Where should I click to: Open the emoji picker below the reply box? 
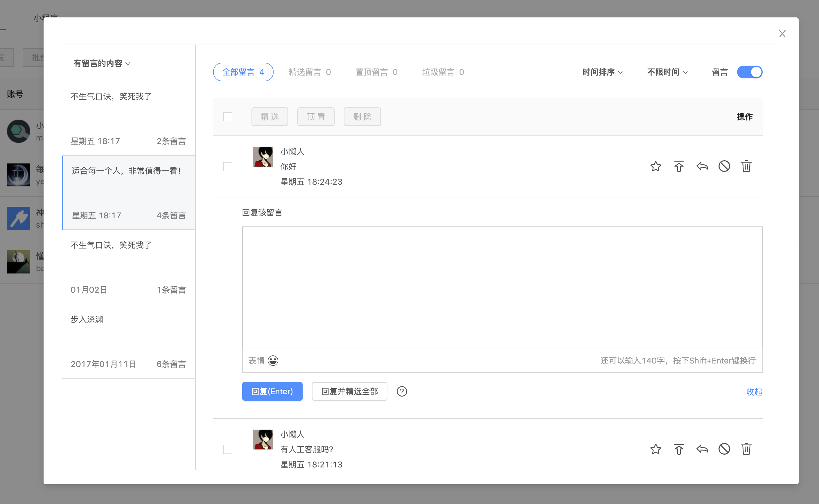tap(273, 360)
